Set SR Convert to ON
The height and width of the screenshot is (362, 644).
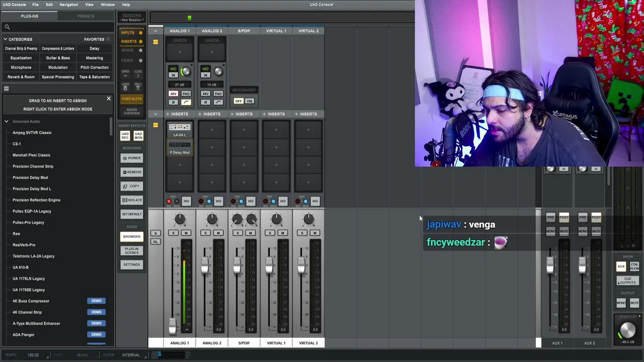coord(249,101)
